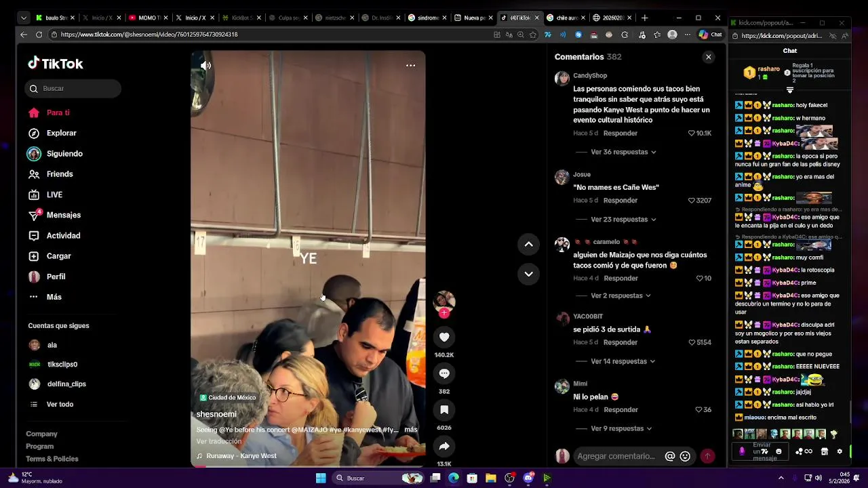Click the Agregar comentario input field

(617, 456)
